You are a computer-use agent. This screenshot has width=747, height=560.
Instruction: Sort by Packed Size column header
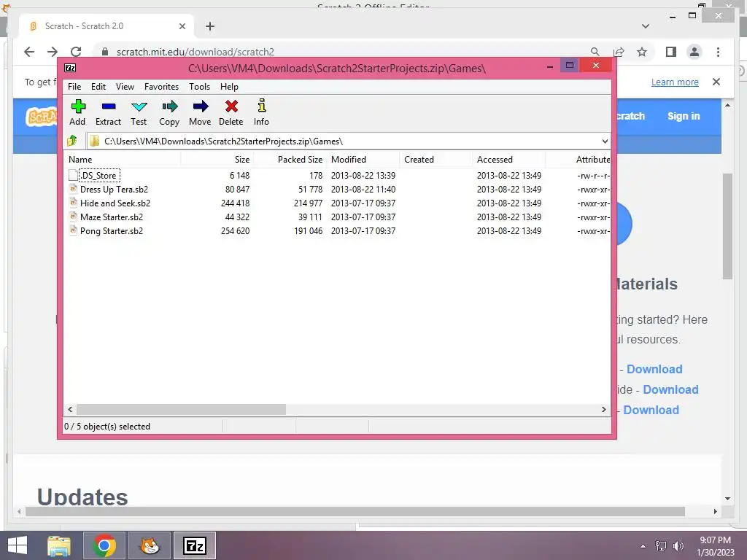[x=290, y=160]
